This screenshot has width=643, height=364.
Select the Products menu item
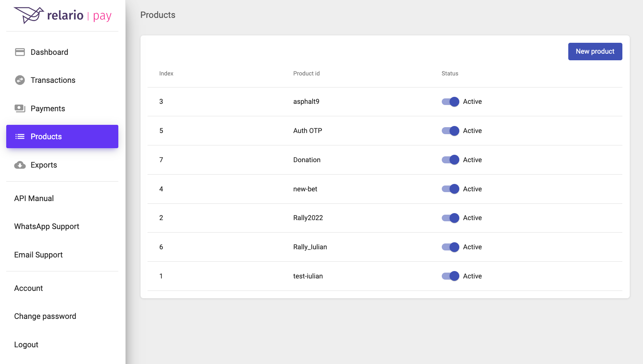click(62, 136)
